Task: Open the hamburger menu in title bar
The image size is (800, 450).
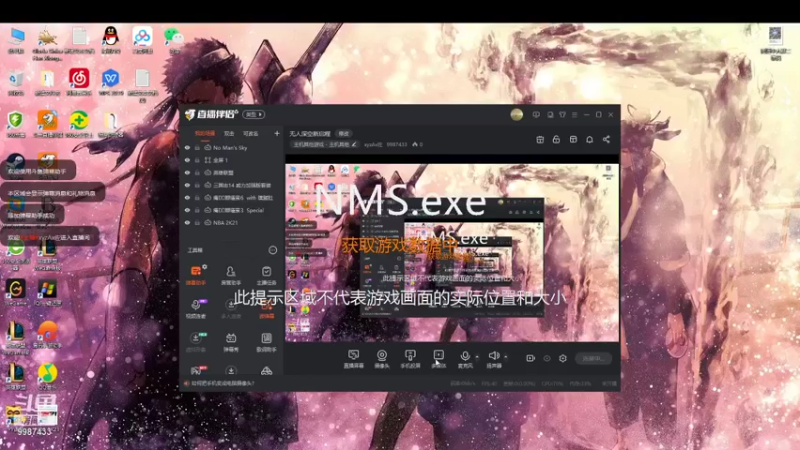Action: (x=574, y=115)
